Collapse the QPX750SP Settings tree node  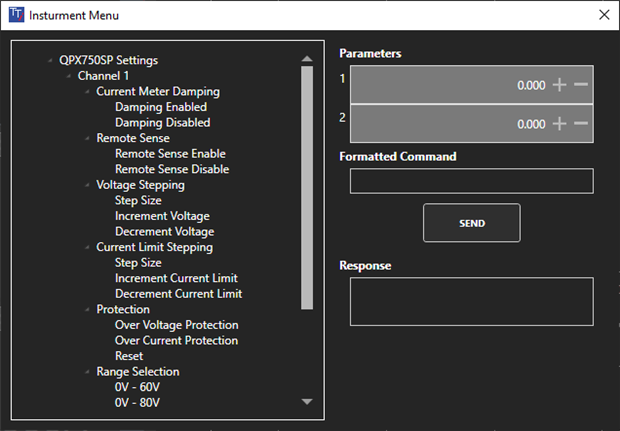(x=50, y=61)
